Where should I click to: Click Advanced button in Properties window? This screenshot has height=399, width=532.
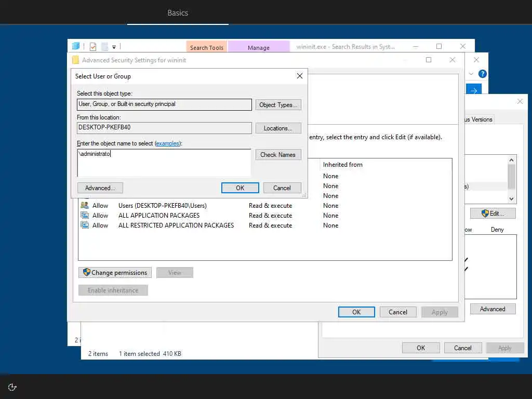pyautogui.click(x=493, y=309)
